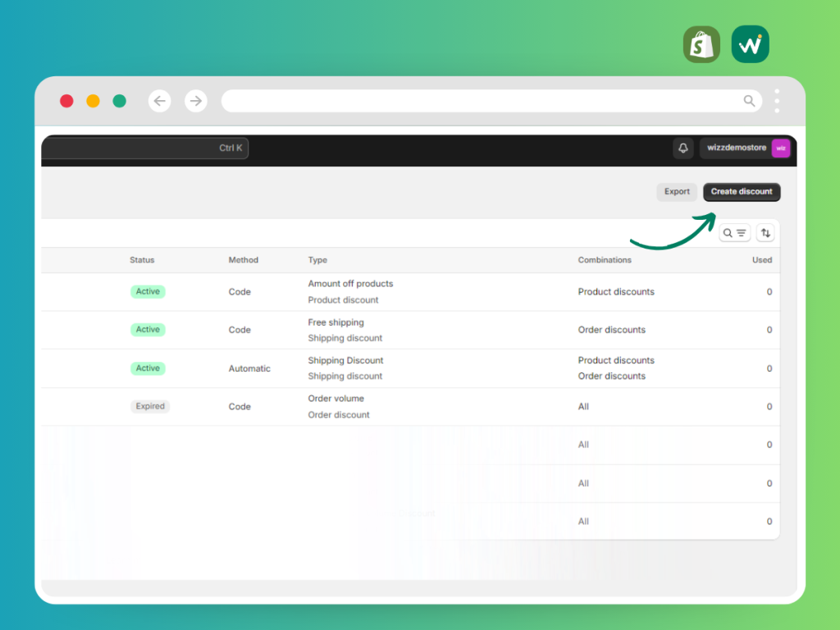This screenshot has width=840, height=630.
Task: Click Product discounts in Amount off products row
Action: (x=616, y=291)
